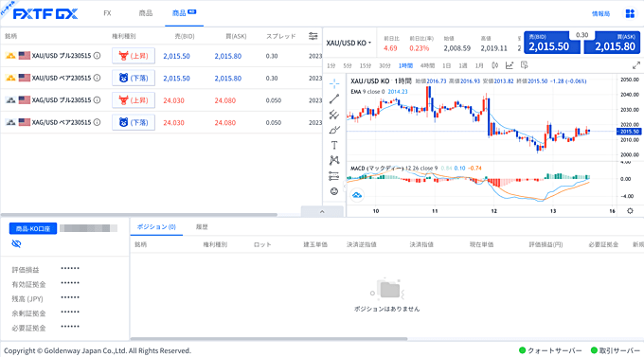Click the quote list horizontal scrollbar
The height and width of the screenshot is (357, 644).
139,214
